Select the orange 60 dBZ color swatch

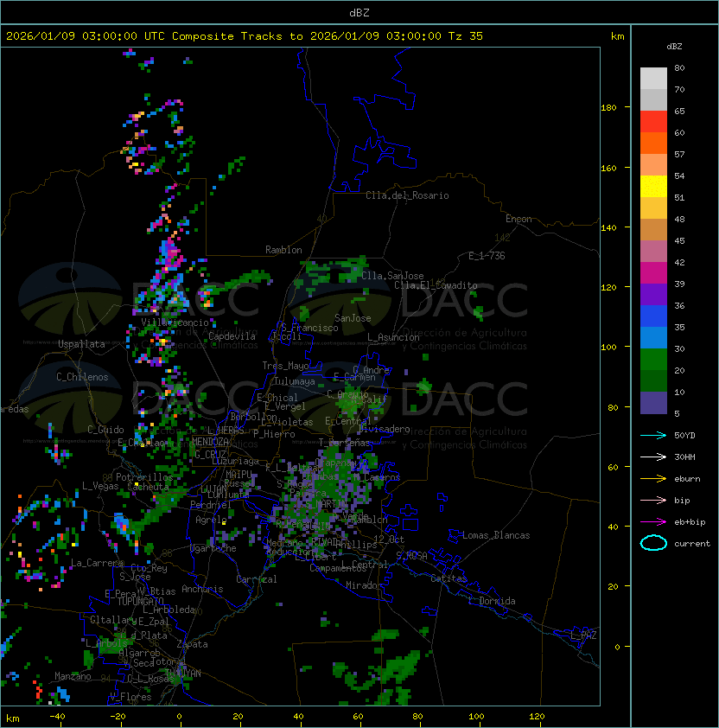point(653,143)
